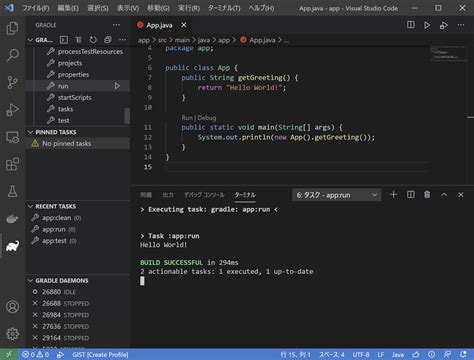Open the 選択(S) menu
The image size is (474, 360).
98,8
